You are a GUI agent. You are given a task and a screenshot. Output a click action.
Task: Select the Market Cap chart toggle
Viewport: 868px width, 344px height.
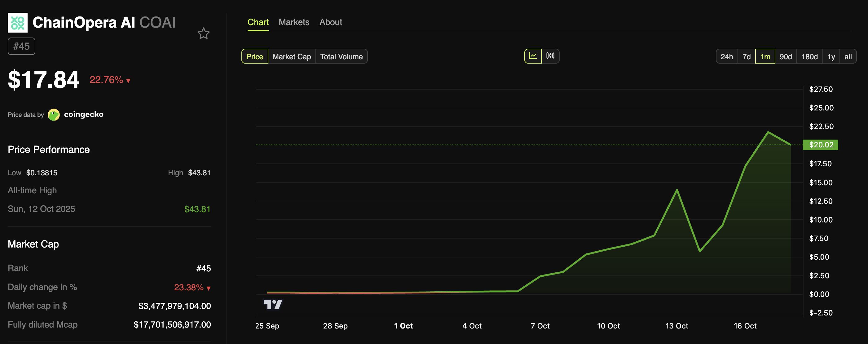(292, 56)
